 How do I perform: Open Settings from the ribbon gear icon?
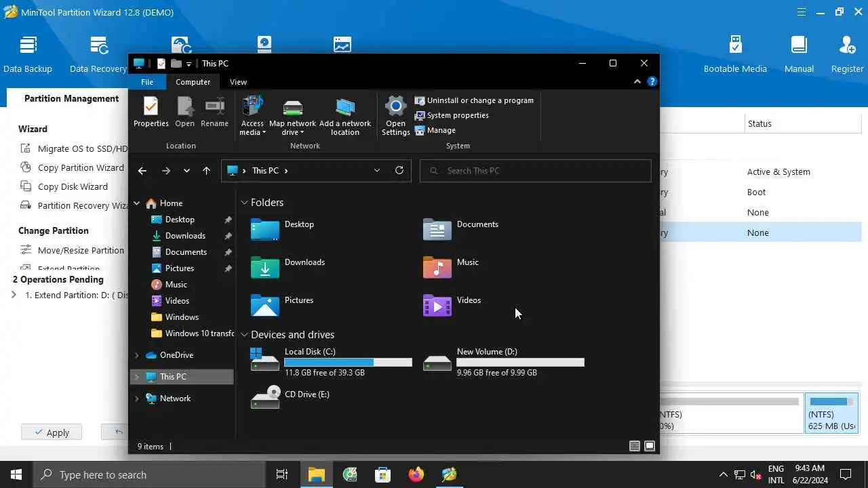[395, 116]
